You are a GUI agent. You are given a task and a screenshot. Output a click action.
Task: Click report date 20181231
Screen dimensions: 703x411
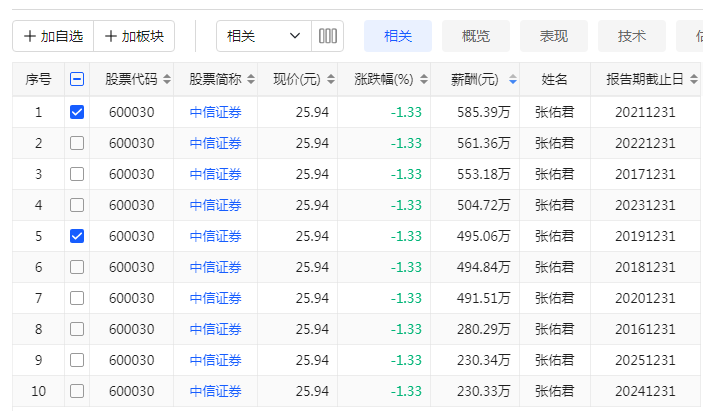click(x=645, y=267)
